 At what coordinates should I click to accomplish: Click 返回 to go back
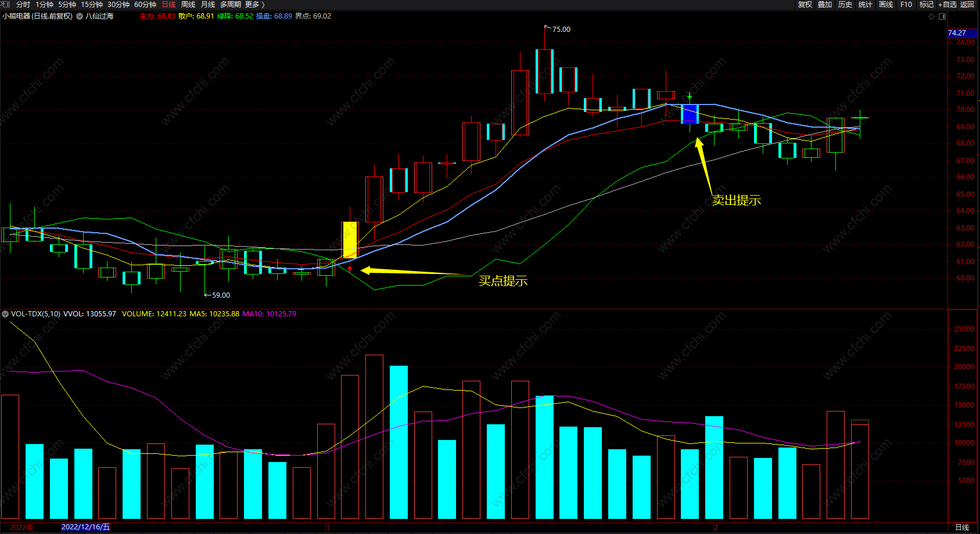coord(967,4)
